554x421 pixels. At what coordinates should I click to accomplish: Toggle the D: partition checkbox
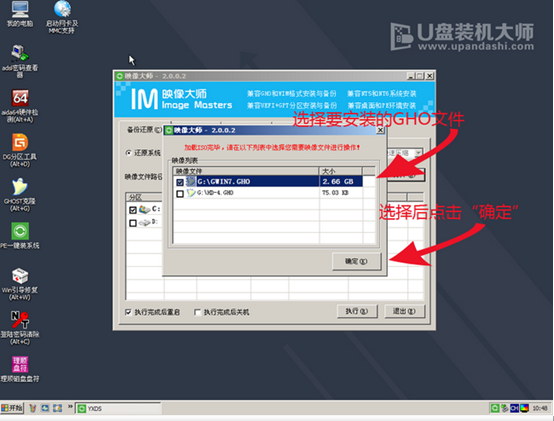click(133, 223)
